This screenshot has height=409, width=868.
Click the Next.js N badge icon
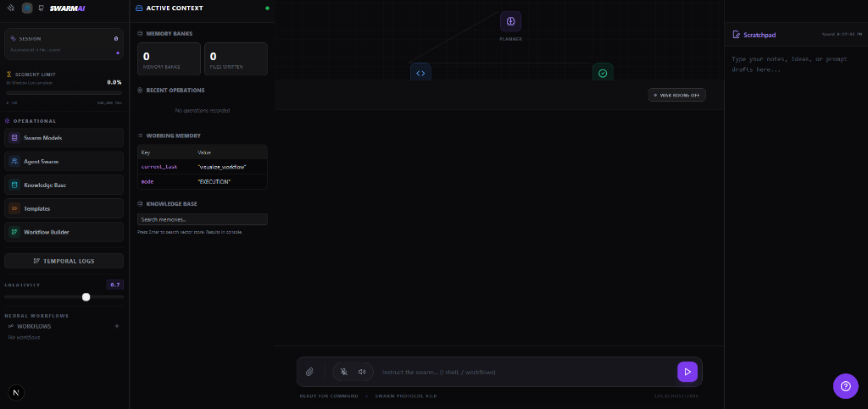(x=17, y=392)
